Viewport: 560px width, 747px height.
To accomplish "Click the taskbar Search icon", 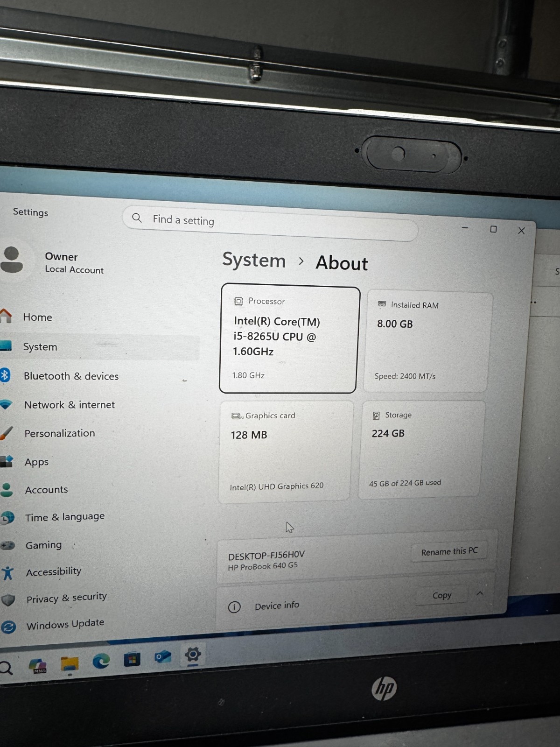I will click(x=6, y=668).
